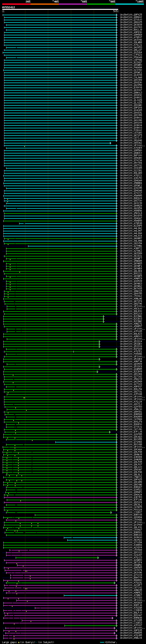The height and width of the screenshot is (644, 146).
Task: Click the green alignment bar for UniRef100_A7PXU7
Action: (x=91, y=625)
